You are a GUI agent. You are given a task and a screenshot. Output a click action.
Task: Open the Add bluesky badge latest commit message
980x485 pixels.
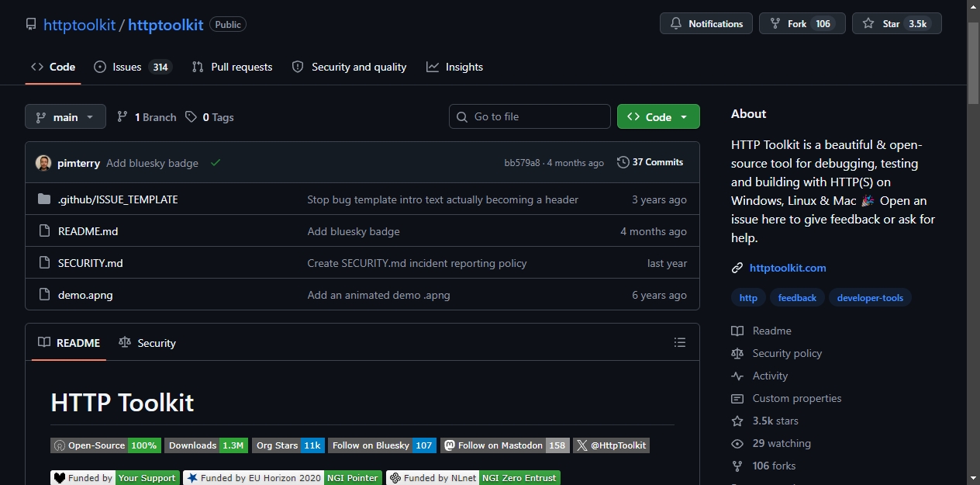pos(152,163)
